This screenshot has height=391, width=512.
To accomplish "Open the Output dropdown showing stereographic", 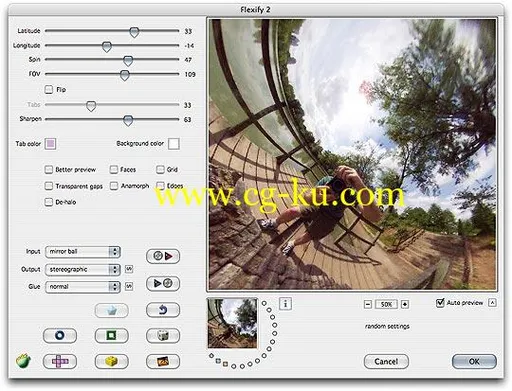I will pos(83,269).
